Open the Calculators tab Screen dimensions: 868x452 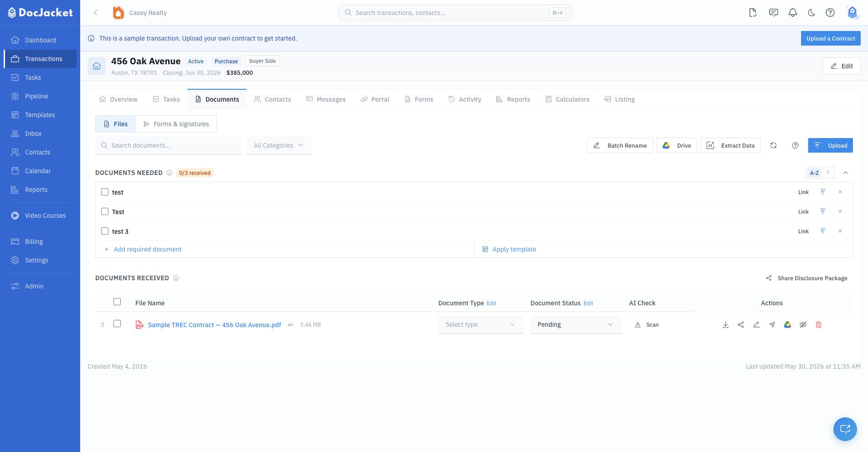click(567, 99)
